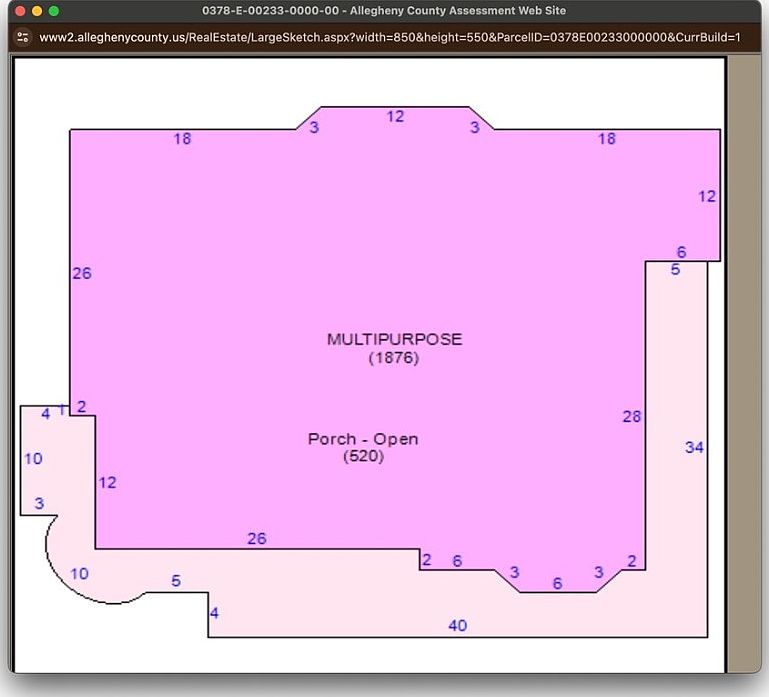This screenshot has width=769, height=697.
Task: Select the Porch - Open label
Action: coord(363,439)
